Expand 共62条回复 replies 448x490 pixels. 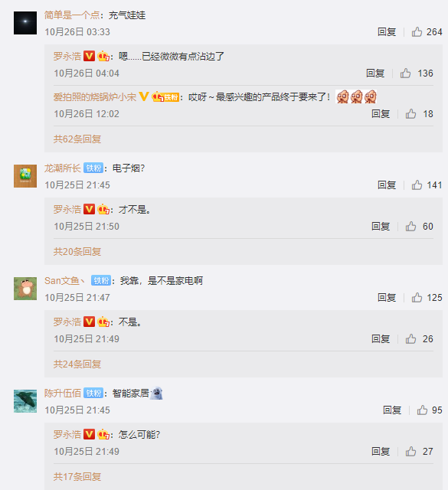[77, 139]
